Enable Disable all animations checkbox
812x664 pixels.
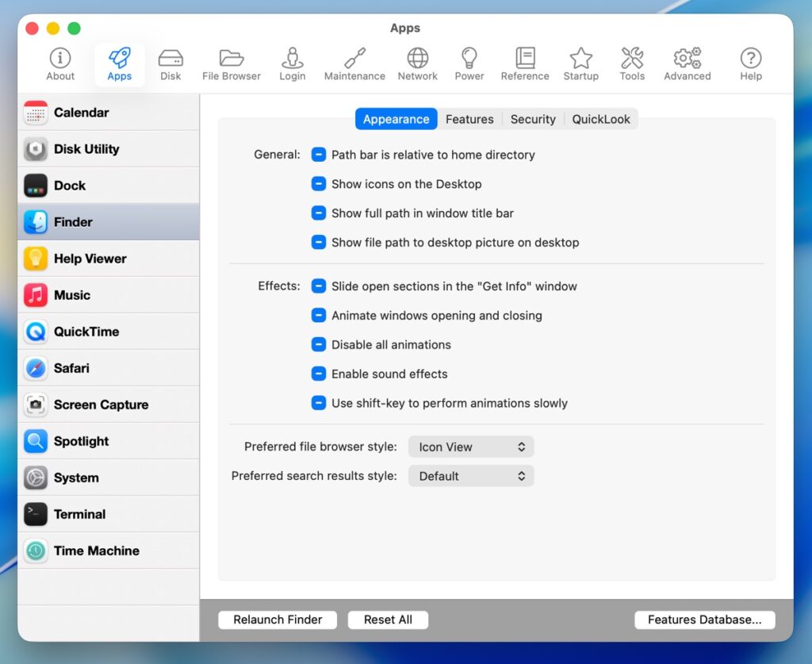point(319,344)
